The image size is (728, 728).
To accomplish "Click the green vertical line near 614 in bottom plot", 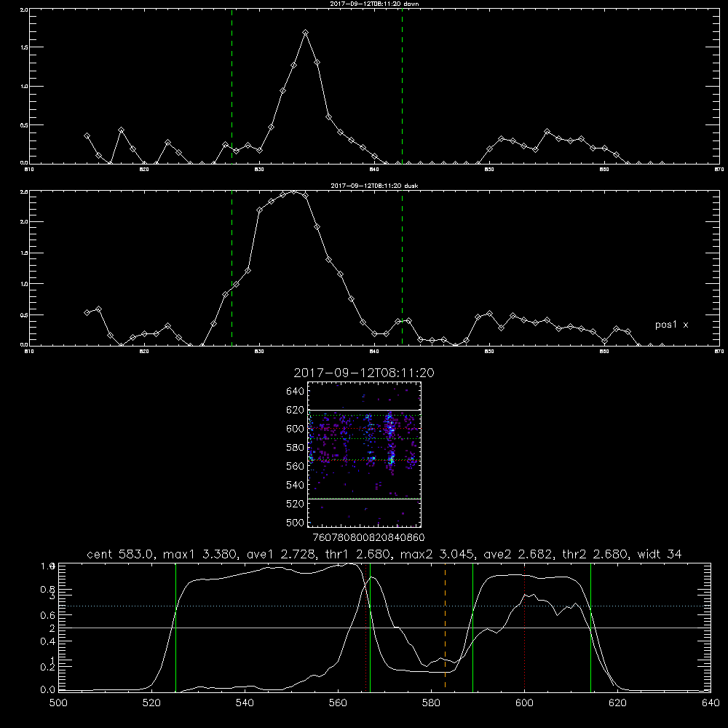I will (590, 627).
